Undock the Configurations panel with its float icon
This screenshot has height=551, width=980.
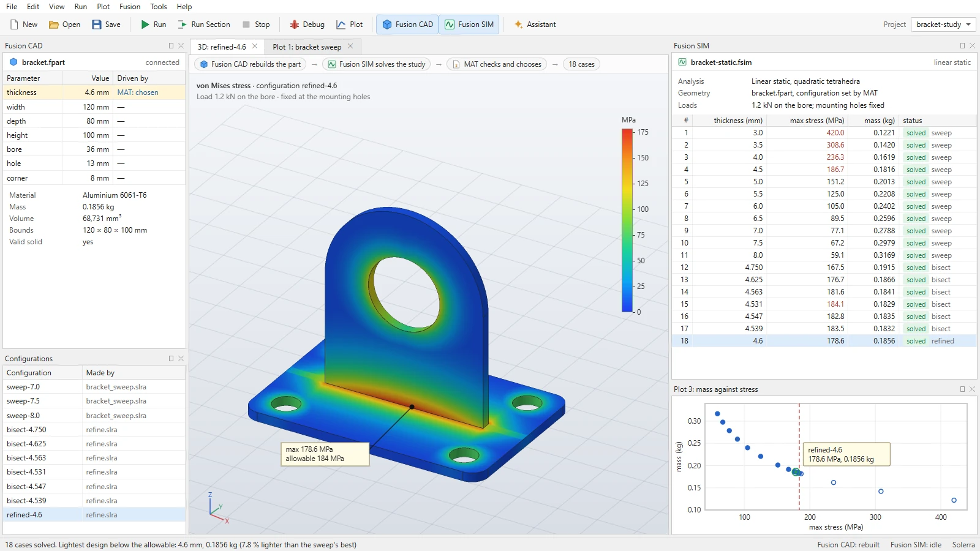(x=171, y=359)
